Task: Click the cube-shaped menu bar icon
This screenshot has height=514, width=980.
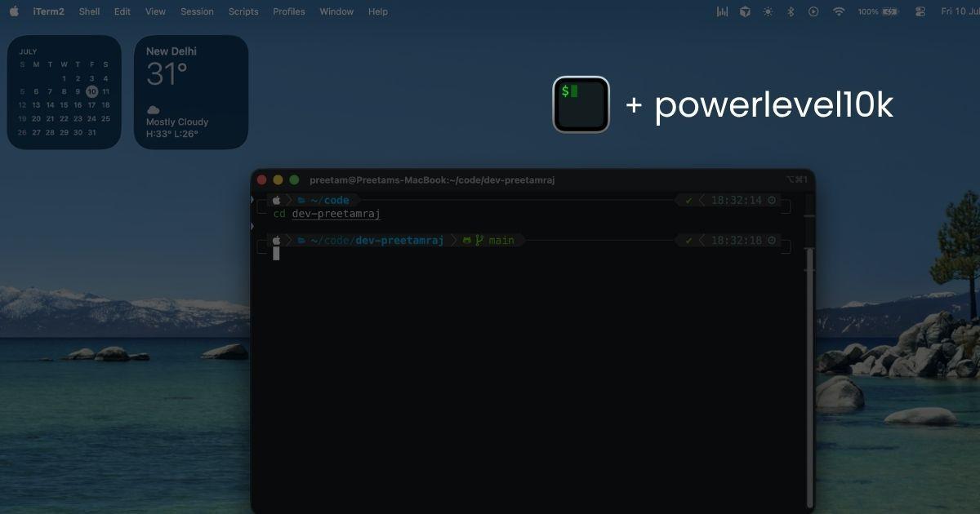Action: click(x=745, y=11)
